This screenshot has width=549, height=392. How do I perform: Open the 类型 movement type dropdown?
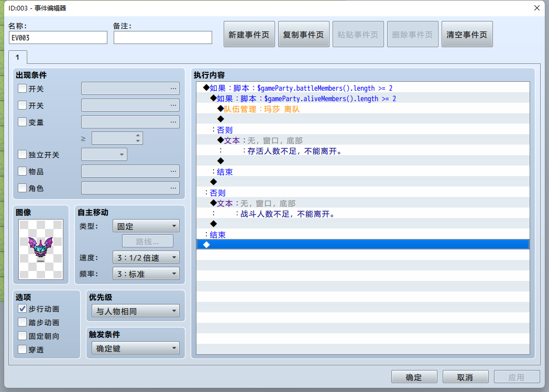click(x=146, y=226)
